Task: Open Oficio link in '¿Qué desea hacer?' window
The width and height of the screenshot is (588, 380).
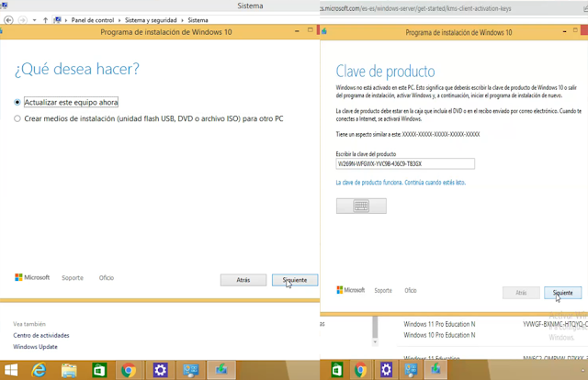Action: coord(107,278)
